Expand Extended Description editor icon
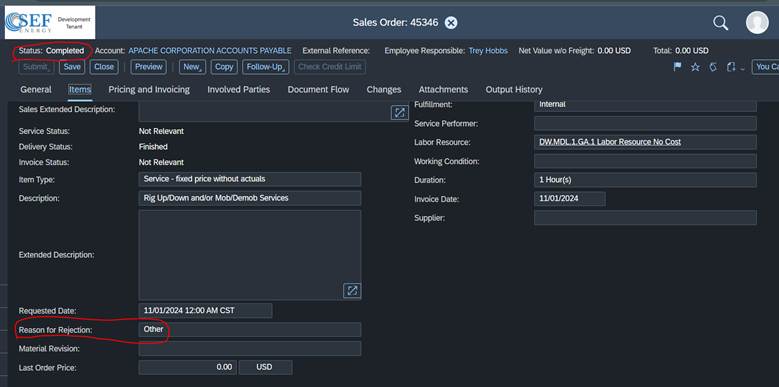The height and width of the screenshot is (387, 779). [352, 290]
